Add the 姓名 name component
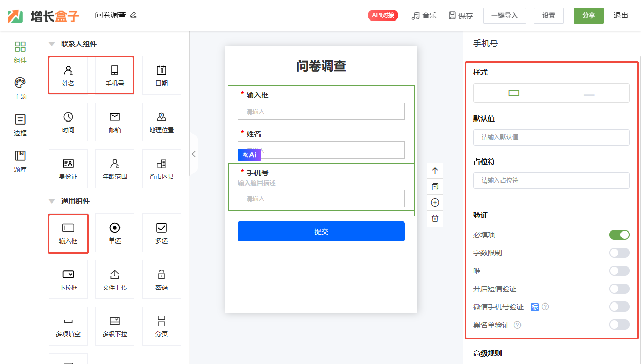 click(68, 75)
